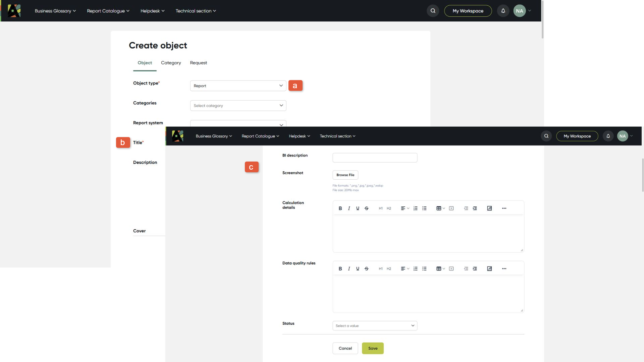Open alignment menu in Data quality rules
The image size is (644, 362).
405,268
